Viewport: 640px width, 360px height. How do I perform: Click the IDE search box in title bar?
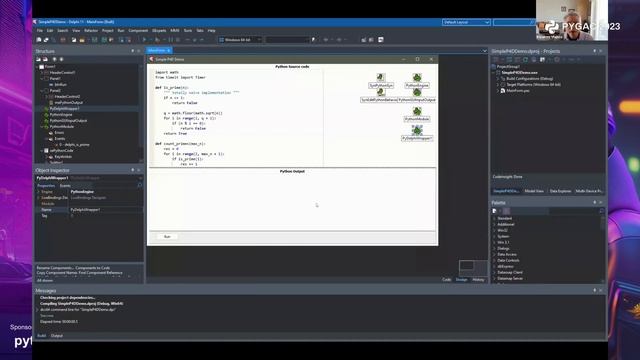click(513, 22)
